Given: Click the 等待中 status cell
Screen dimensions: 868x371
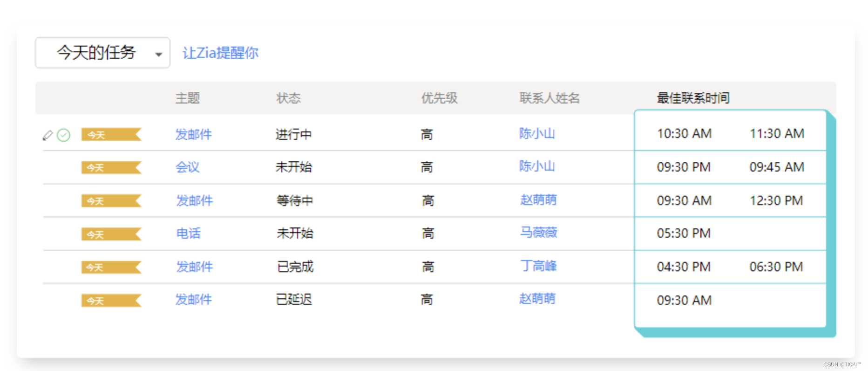Looking at the screenshot, I should pyautogui.click(x=295, y=200).
